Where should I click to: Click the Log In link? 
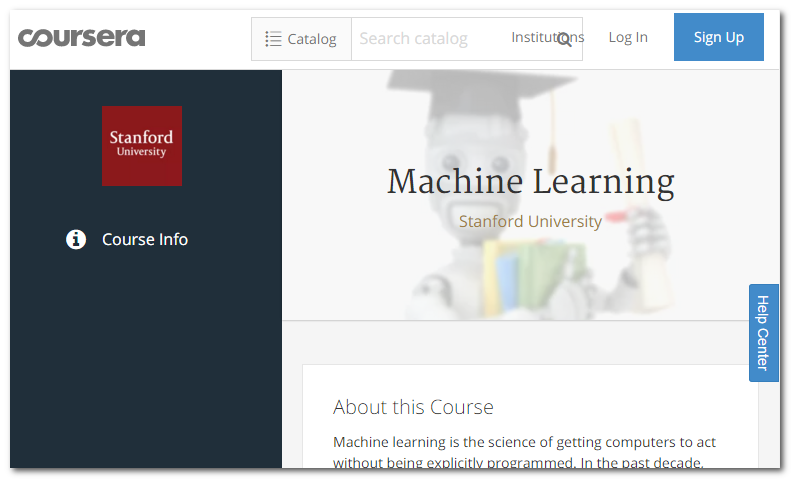(628, 37)
